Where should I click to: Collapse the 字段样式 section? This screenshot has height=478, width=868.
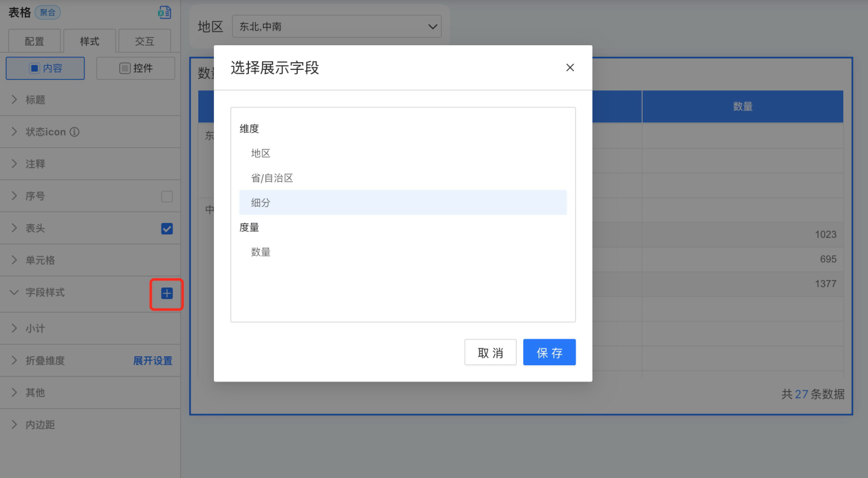tap(44, 292)
